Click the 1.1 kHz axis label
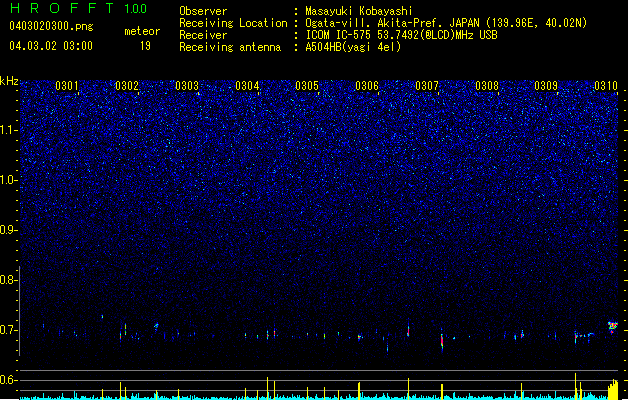629x400 pixels. 8,130
